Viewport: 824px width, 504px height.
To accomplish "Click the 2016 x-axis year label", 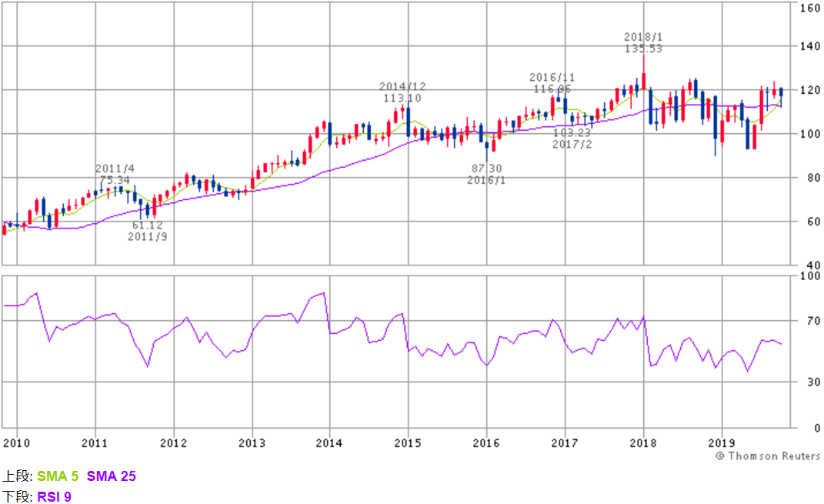I will (486, 443).
